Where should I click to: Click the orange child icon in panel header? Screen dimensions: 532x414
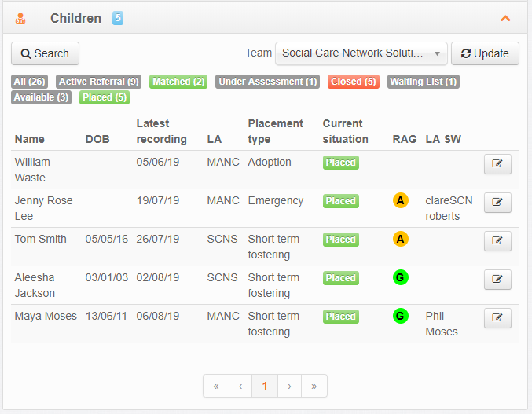pos(20,18)
